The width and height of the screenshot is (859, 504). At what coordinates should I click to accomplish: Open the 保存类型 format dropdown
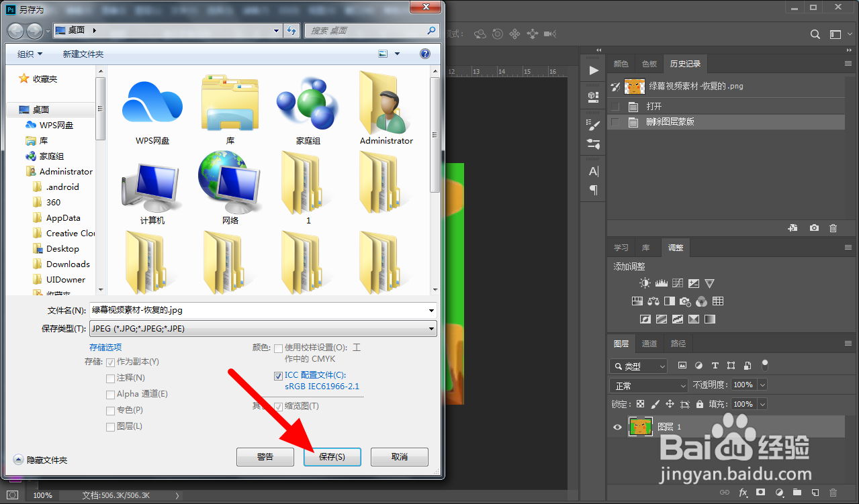[x=263, y=328]
